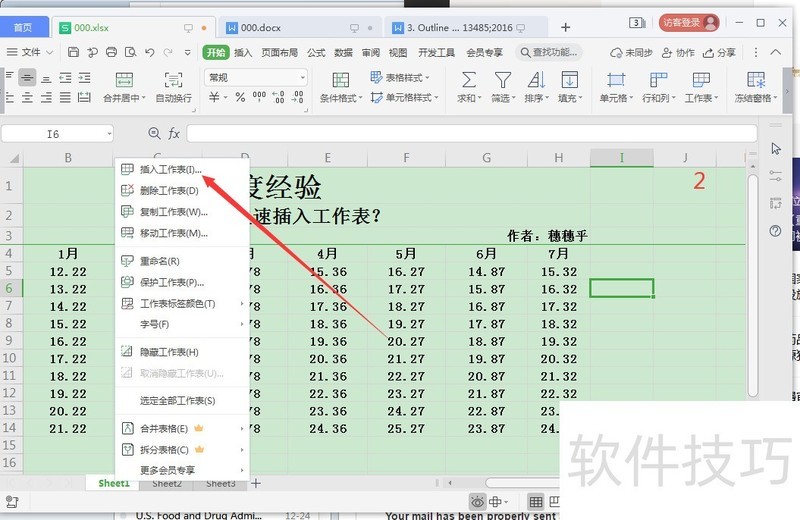Image resolution: width=800 pixels, height=520 pixels.
Task: Switch to the 000.docx tab
Action: (x=260, y=28)
